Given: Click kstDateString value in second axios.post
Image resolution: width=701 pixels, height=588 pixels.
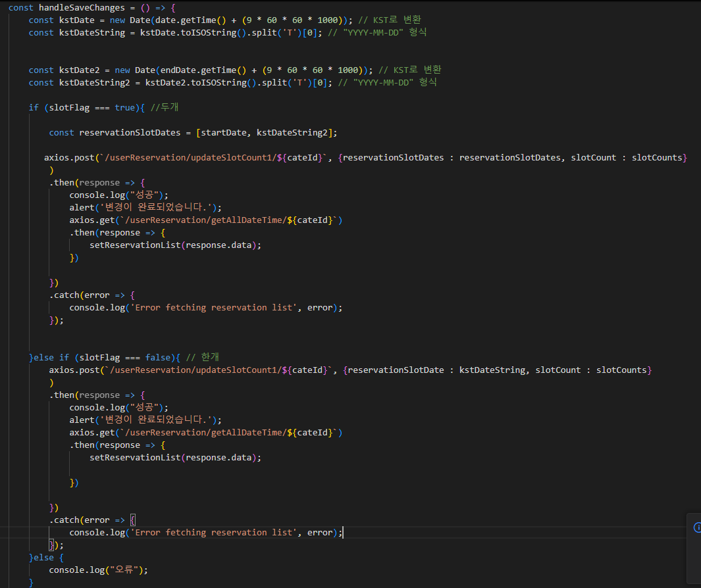Looking at the screenshot, I should [492, 370].
